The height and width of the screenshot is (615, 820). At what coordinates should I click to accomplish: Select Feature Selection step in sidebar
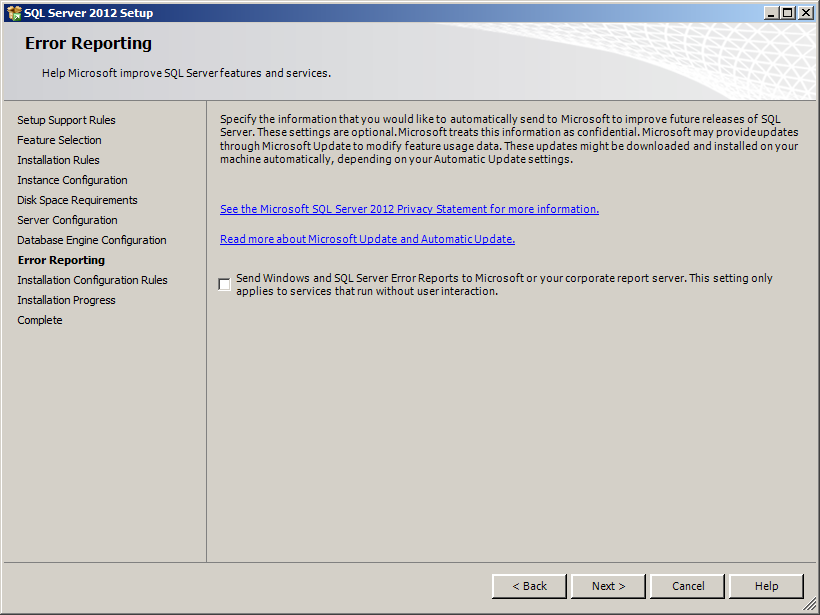point(59,140)
